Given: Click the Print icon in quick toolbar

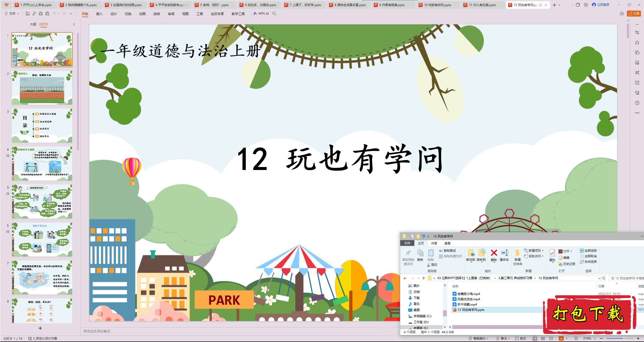Looking at the screenshot, I should tap(41, 14).
